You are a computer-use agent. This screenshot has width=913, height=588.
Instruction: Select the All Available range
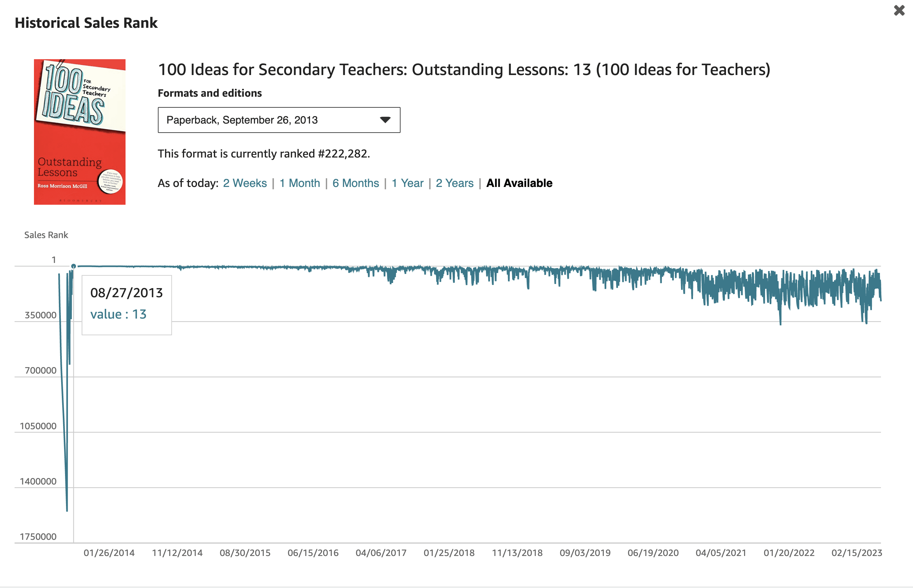[x=519, y=183]
